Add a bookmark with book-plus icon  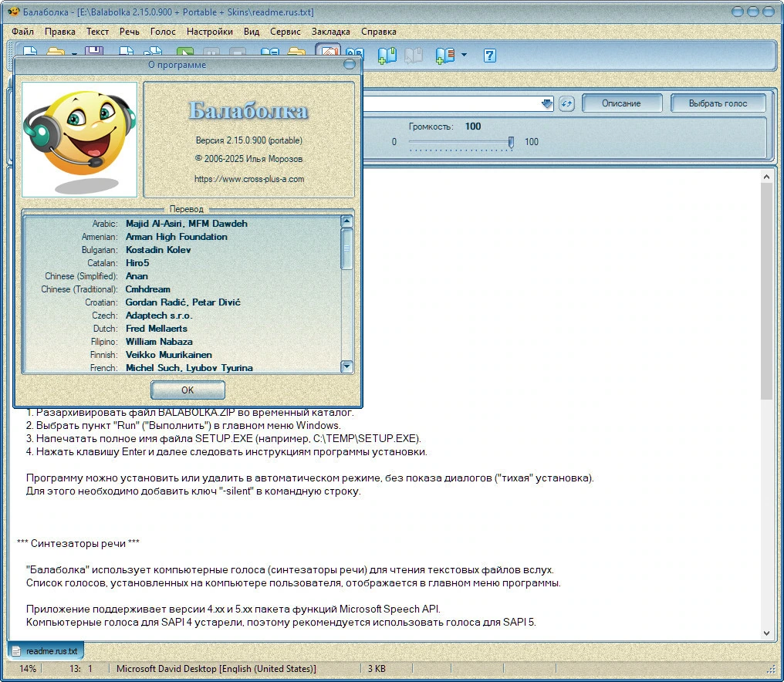pyautogui.click(x=387, y=55)
